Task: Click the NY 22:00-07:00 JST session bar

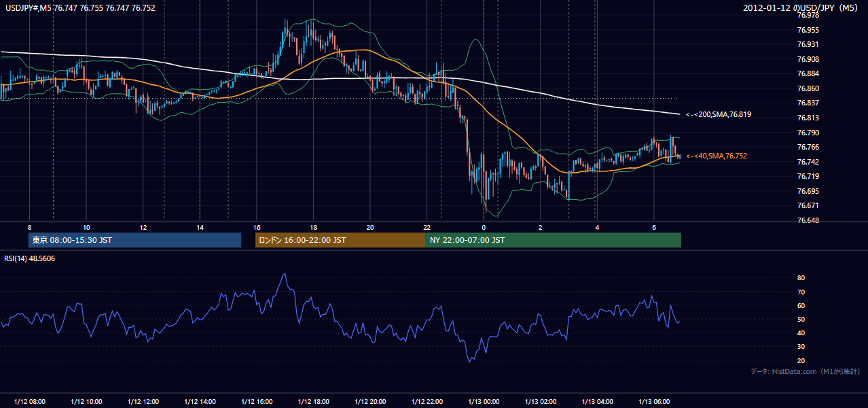Action: point(554,240)
